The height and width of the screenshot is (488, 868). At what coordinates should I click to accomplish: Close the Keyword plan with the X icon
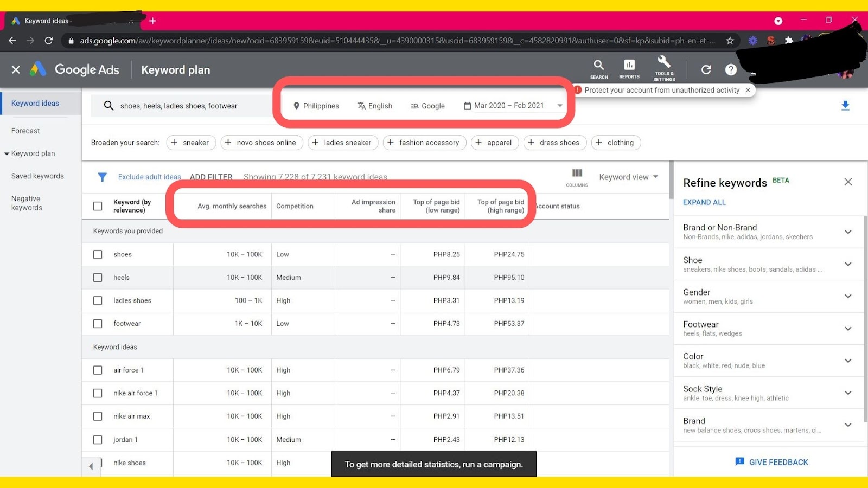pos(16,69)
